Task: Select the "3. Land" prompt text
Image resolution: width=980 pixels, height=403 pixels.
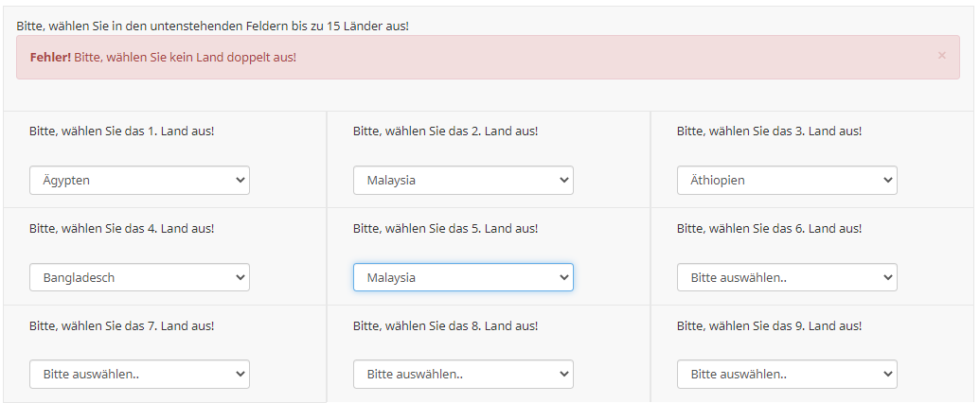Action: point(770,131)
